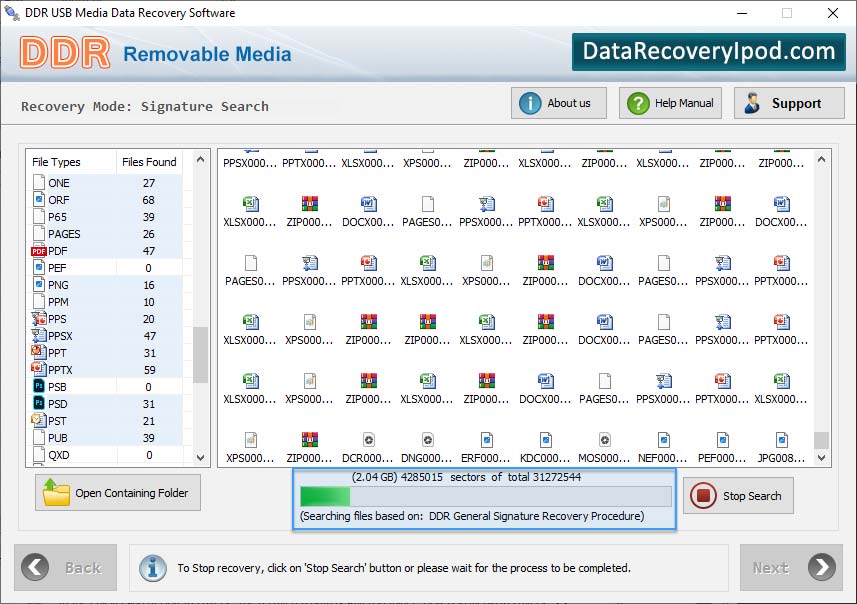
Task: Select the ERF000 recovered file icon
Action: (x=487, y=440)
